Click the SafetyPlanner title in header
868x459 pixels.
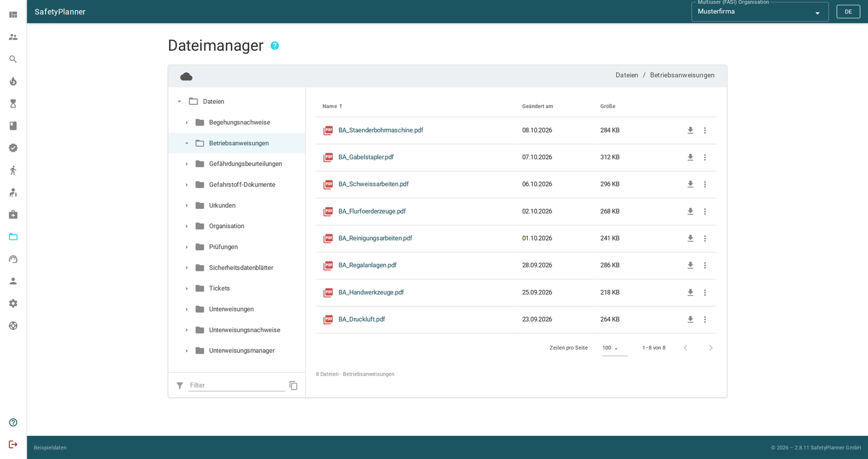point(60,12)
